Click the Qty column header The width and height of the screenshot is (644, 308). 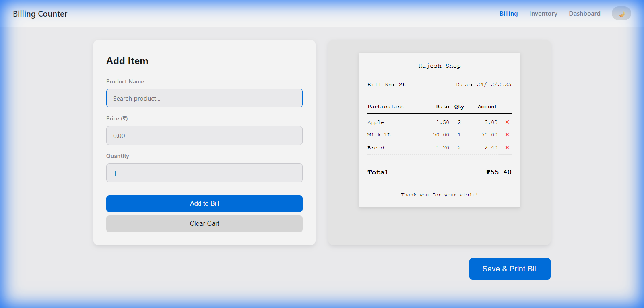459,107
